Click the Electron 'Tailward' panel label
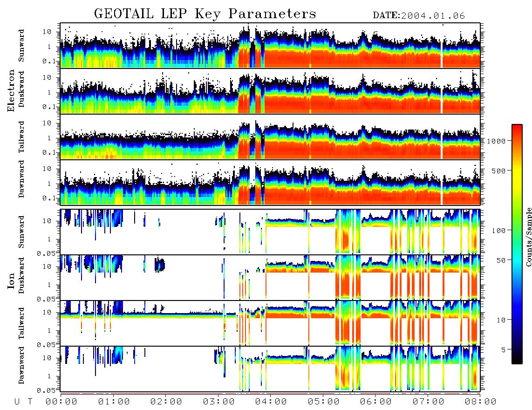The image size is (532, 410). tap(22, 137)
